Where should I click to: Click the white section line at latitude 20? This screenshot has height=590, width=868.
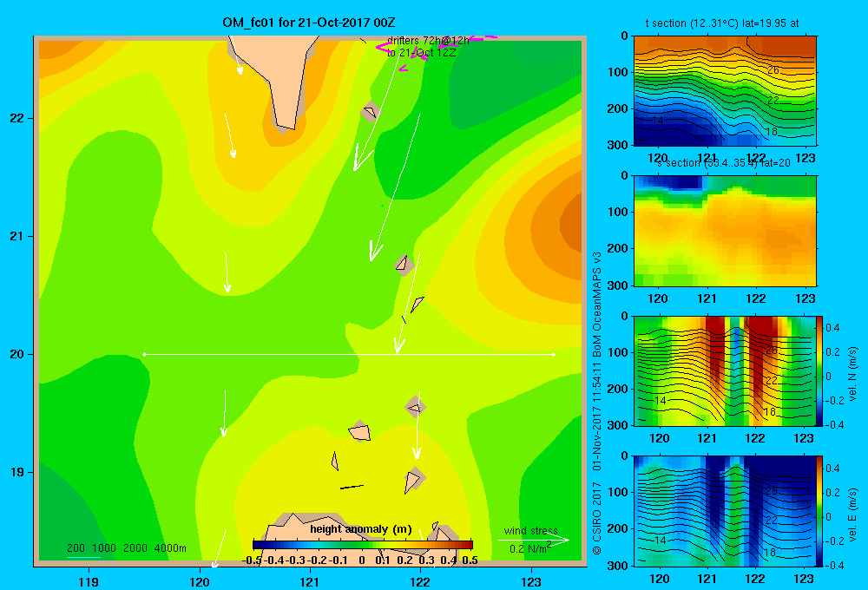pyautogui.click(x=349, y=354)
